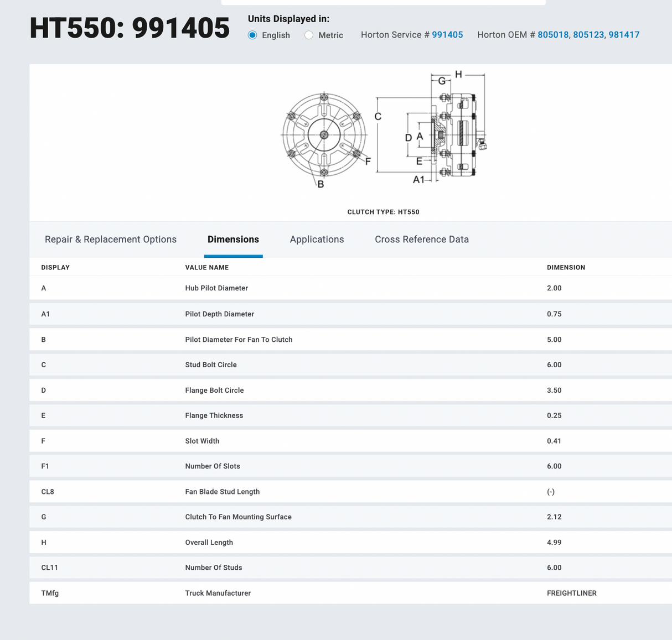Image resolution: width=672 pixels, height=640 pixels.
Task: Click the OEM 981417 link
Action: point(624,35)
